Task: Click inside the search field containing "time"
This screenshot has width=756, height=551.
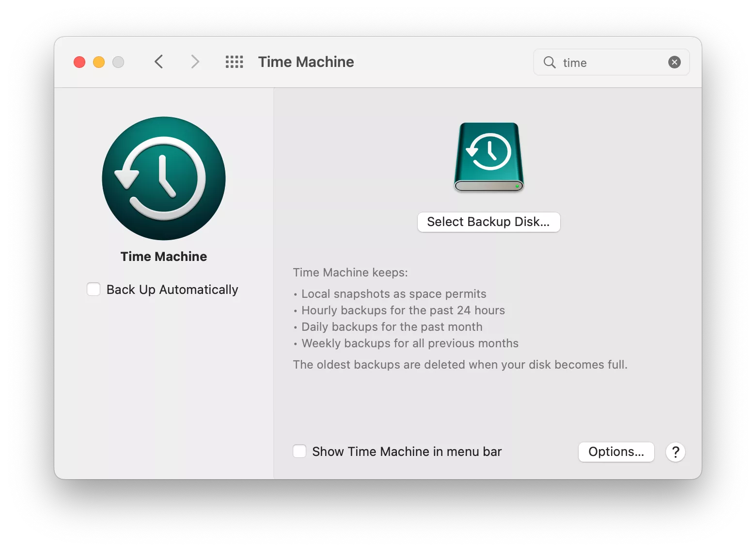Action: coord(612,62)
